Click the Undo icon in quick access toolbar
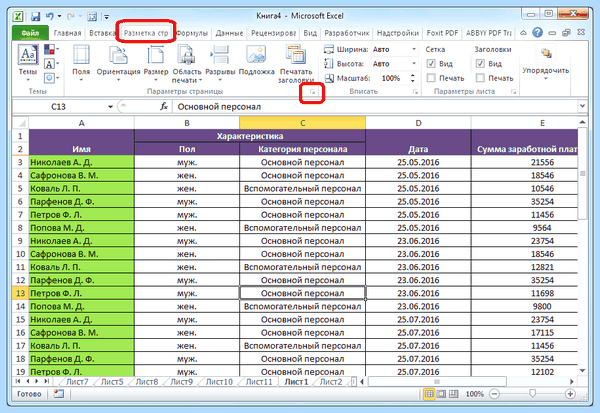 (x=50, y=16)
